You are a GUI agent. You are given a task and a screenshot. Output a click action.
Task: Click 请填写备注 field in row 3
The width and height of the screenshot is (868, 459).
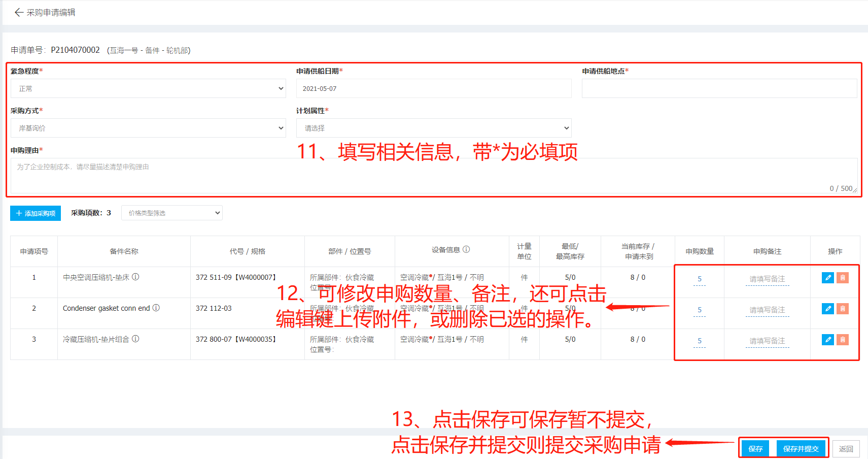pos(767,341)
